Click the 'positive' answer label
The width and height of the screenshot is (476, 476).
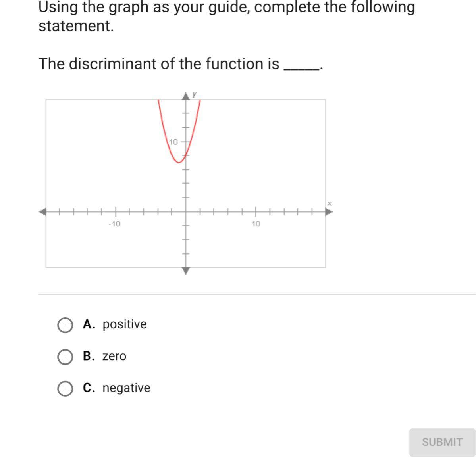[x=125, y=324]
